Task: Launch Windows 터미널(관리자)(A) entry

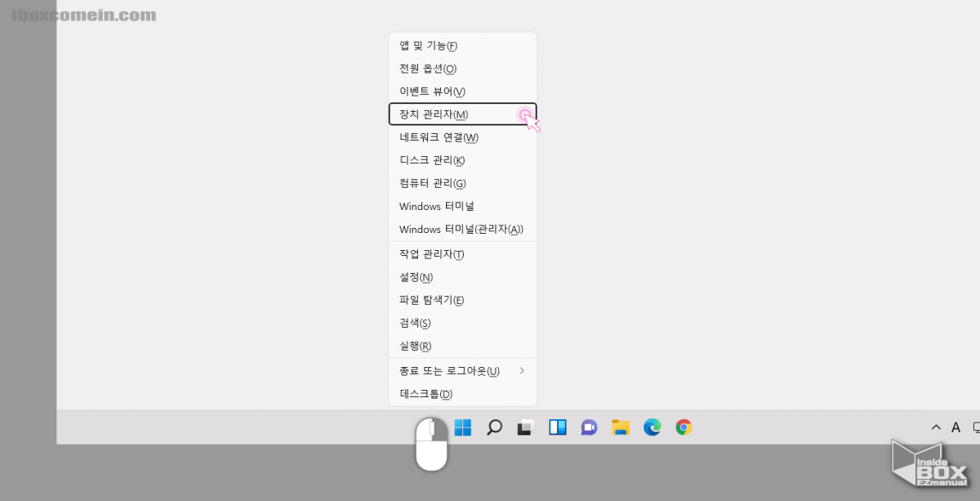Action: tap(462, 229)
